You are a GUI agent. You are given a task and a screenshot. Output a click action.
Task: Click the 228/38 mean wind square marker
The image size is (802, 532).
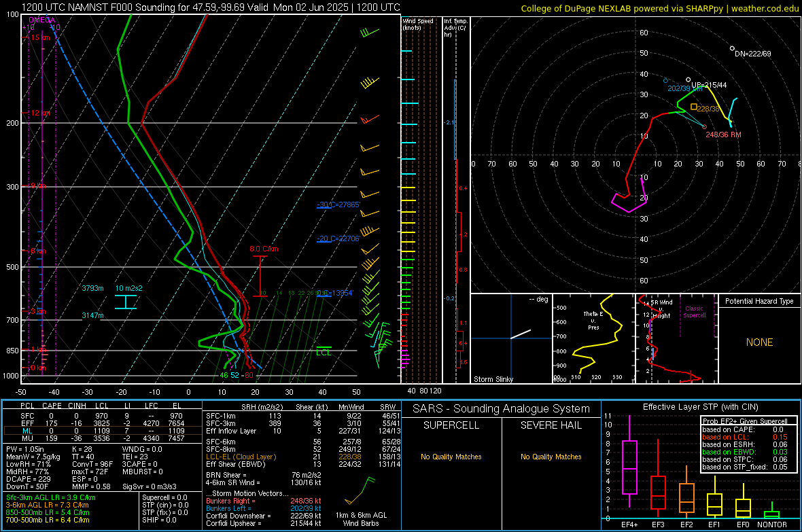pyautogui.click(x=694, y=107)
